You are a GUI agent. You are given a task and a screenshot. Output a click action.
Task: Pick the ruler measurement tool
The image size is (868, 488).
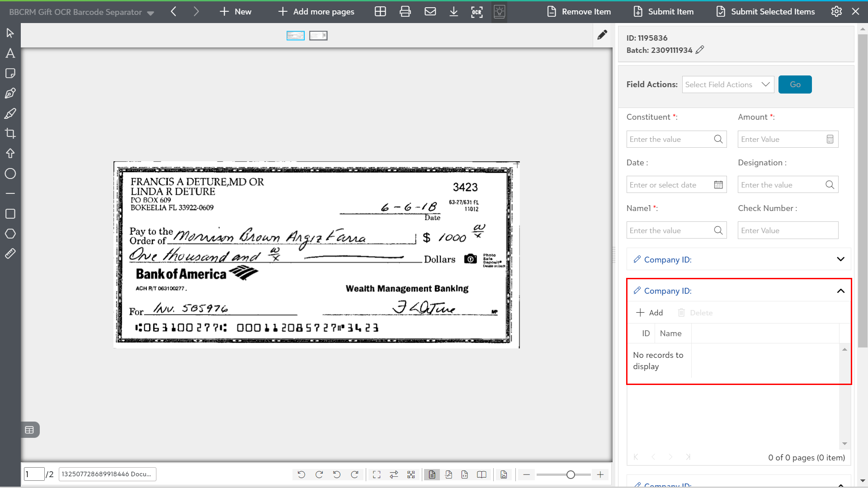pos(10,253)
